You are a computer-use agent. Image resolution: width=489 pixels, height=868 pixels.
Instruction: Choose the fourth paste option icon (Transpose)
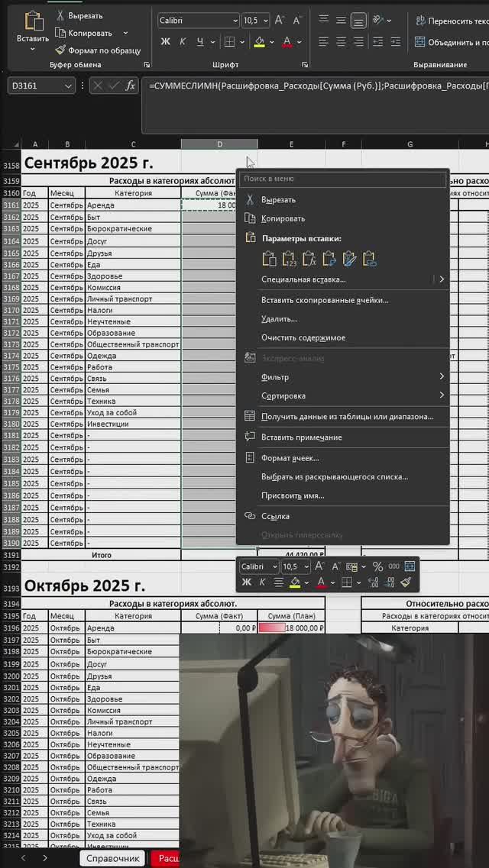click(329, 259)
